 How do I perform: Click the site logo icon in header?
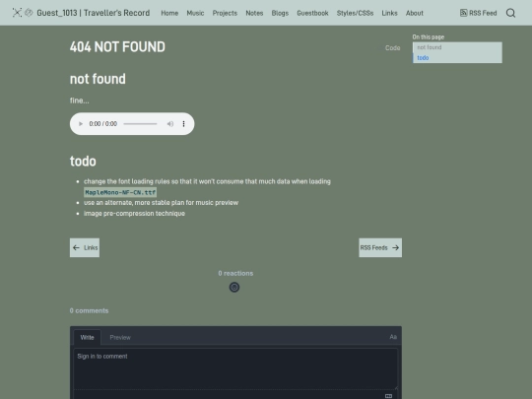pyautogui.click(x=17, y=13)
